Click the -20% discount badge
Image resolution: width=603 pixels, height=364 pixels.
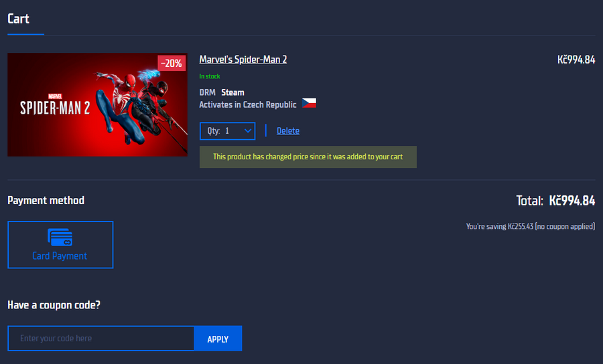click(172, 63)
